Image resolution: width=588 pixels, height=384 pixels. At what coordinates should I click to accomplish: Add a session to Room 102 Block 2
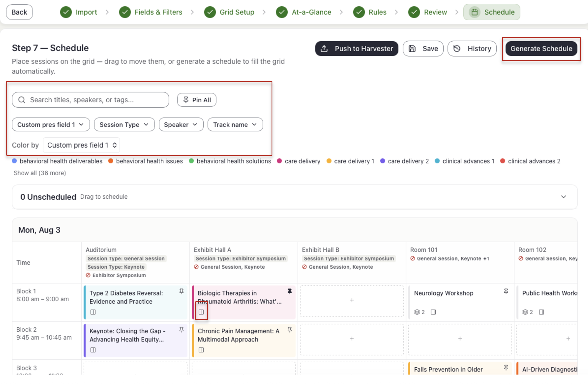click(x=547, y=339)
